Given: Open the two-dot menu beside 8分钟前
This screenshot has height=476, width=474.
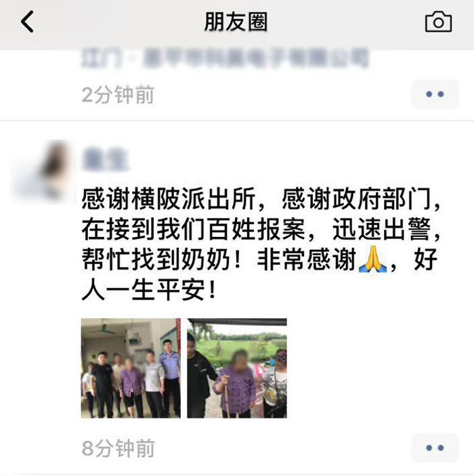Looking at the screenshot, I should tap(435, 448).
